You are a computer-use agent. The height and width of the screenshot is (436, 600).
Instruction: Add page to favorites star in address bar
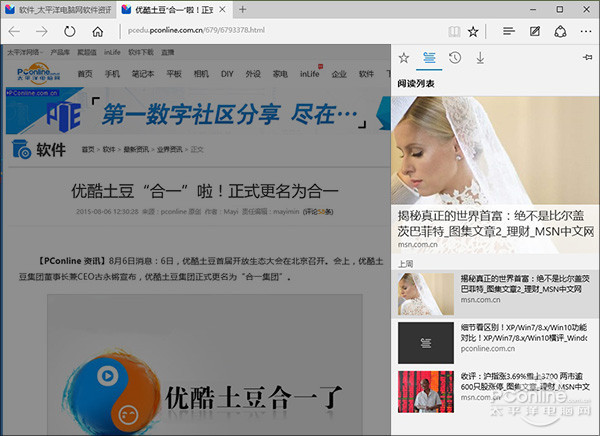tap(473, 31)
